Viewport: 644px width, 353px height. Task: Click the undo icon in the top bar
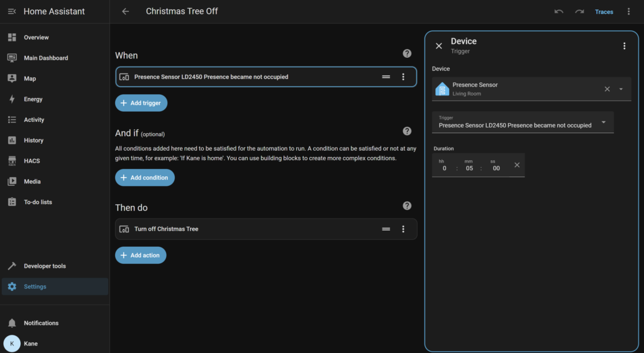click(558, 11)
